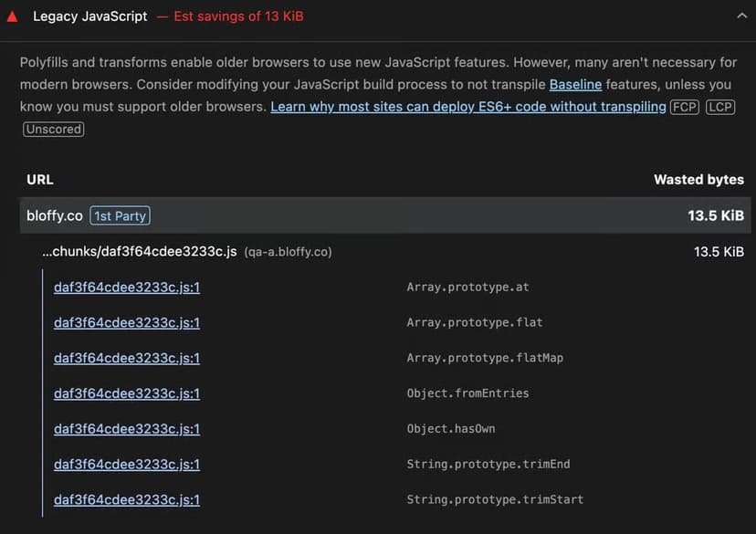The width and height of the screenshot is (756, 534).
Task: Open the ES6+ transpiling article link
Action: [468, 107]
